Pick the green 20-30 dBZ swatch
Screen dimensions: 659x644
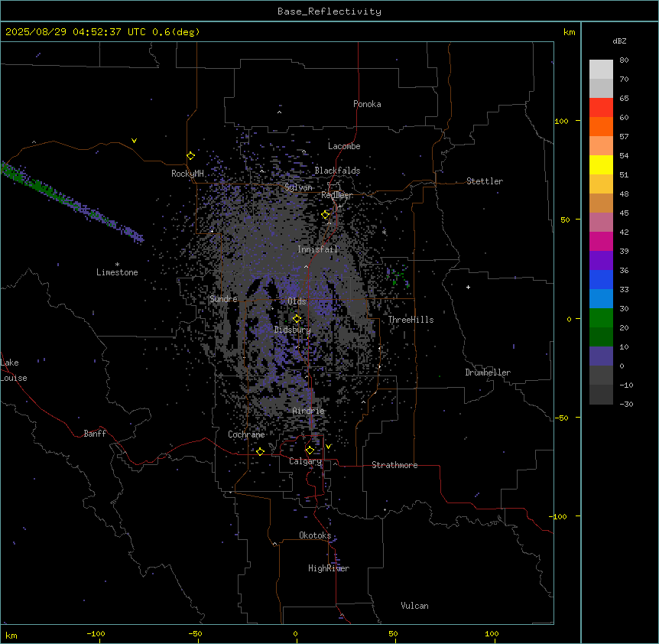click(601, 318)
